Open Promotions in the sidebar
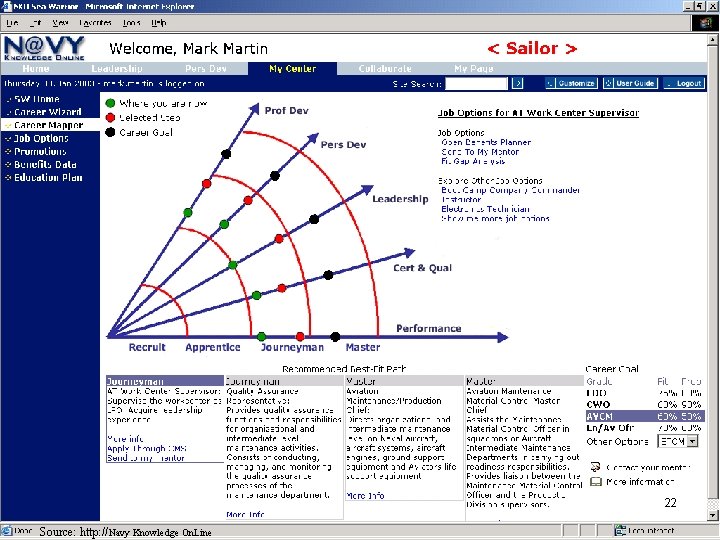The image size is (720, 540). 40,151
